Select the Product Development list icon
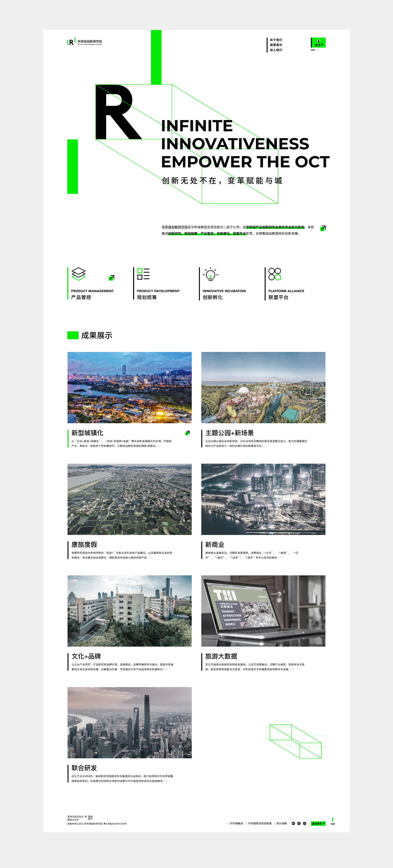 tap(143, 274)
